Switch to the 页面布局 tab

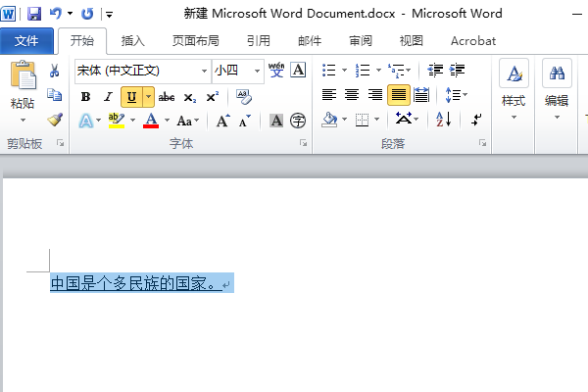[x=196, y=40]
